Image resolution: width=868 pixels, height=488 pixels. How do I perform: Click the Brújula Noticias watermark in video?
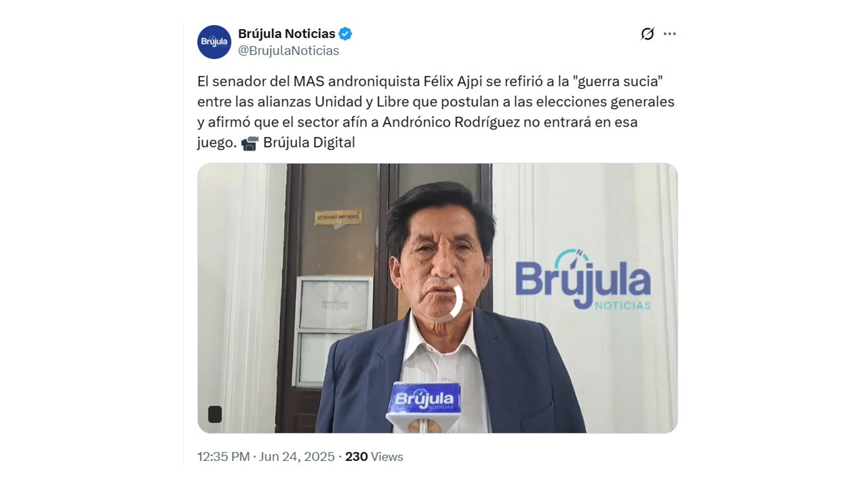pyautogui.click(x=583, y=280)
